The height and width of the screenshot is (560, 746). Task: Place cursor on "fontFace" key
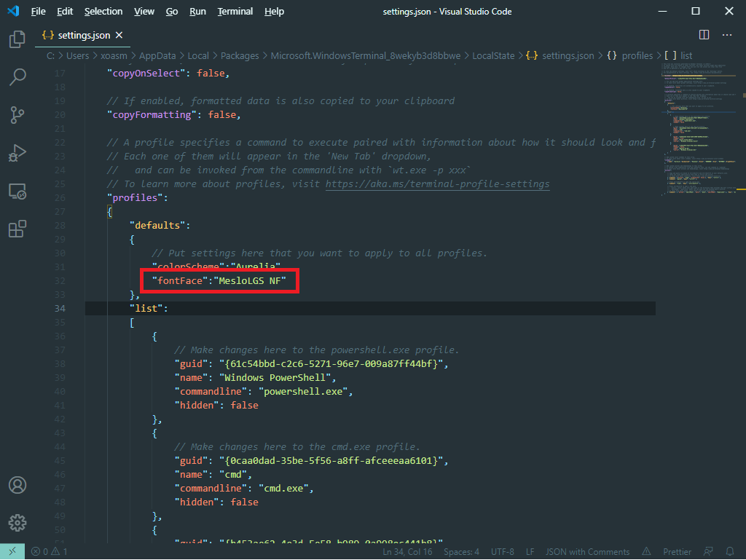click(180, 281)
